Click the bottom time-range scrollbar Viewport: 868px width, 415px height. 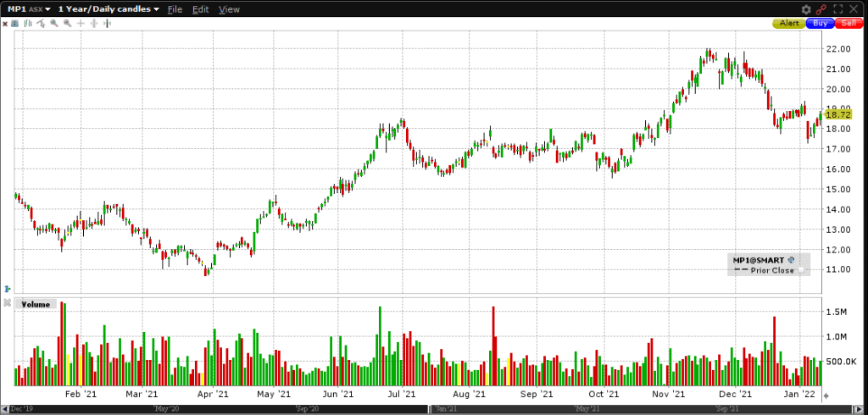click(x=424, y=409)
